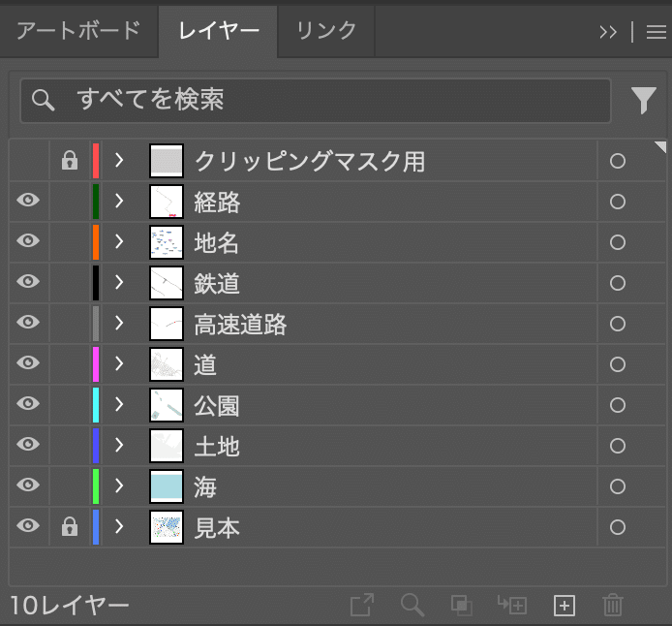Hide the 海 layer via eye icon
672x626 pixels.
(28, 485)
